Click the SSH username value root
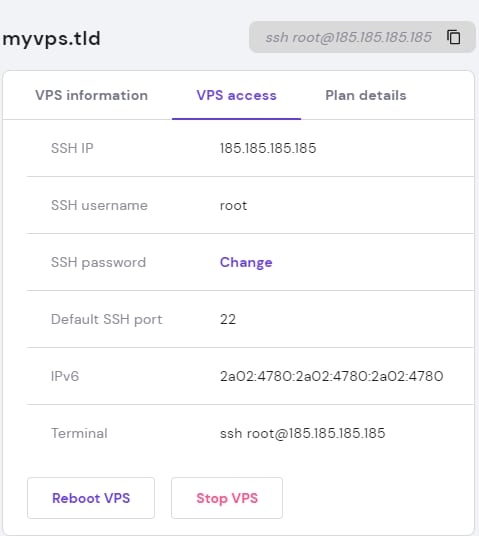This screenshot has height=536, width=479. [233, 205]
